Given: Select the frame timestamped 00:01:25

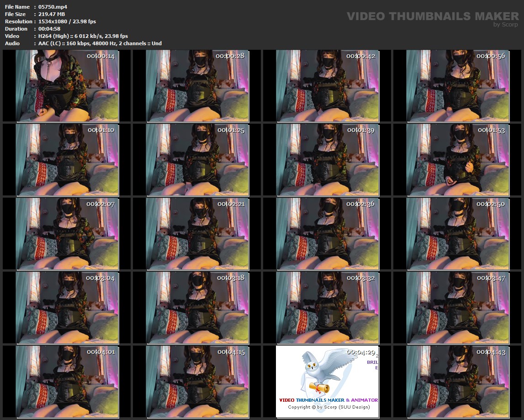Looking at the screenshot, I should tap(197, 160).
